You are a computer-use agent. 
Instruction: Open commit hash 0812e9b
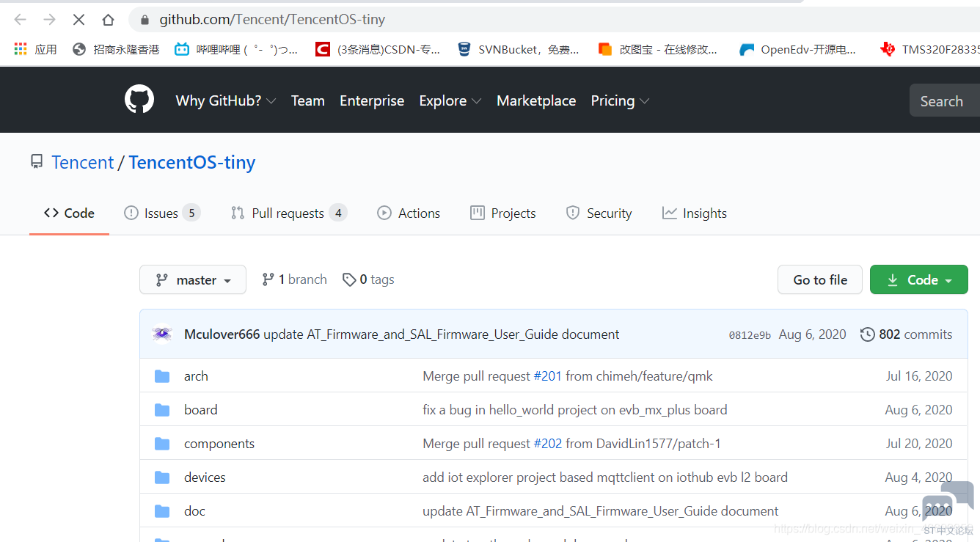point(750,335)
